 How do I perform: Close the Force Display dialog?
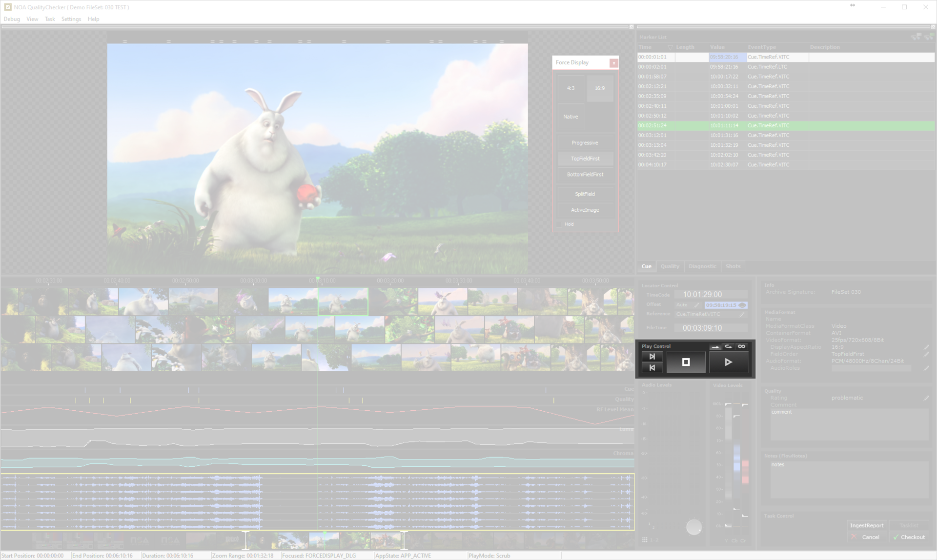(614, 63)
